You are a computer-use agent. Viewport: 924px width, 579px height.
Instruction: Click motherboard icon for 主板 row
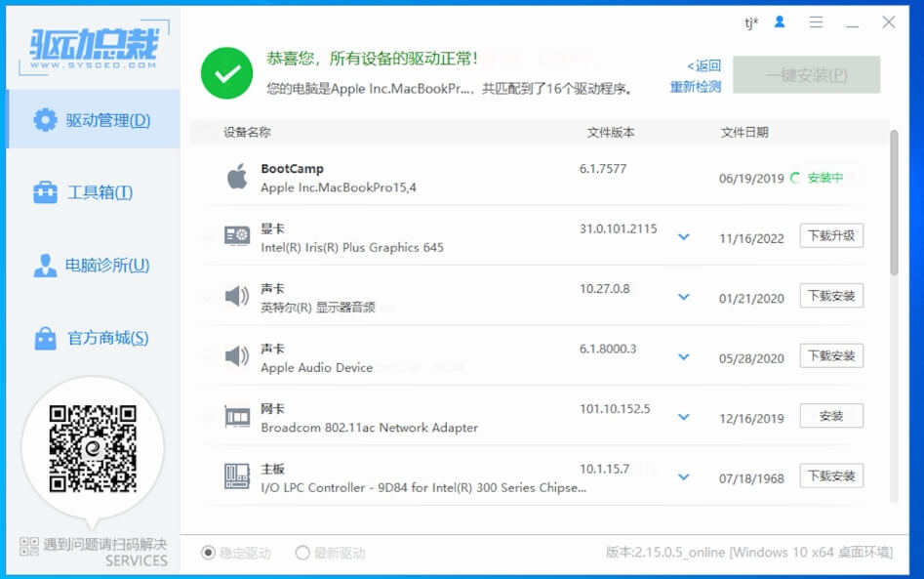pyautogui.click(x=237, y=476)
